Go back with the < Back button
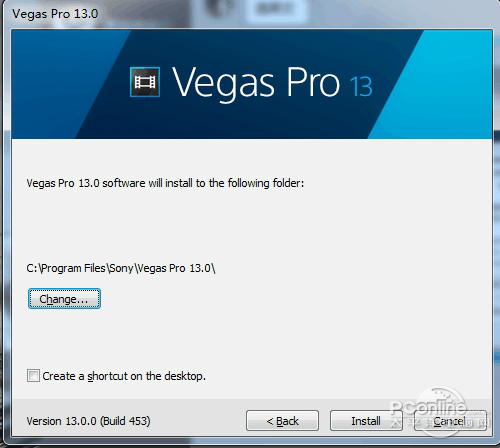500x448 pixels. pyautogui.click(x=282, y=421)
